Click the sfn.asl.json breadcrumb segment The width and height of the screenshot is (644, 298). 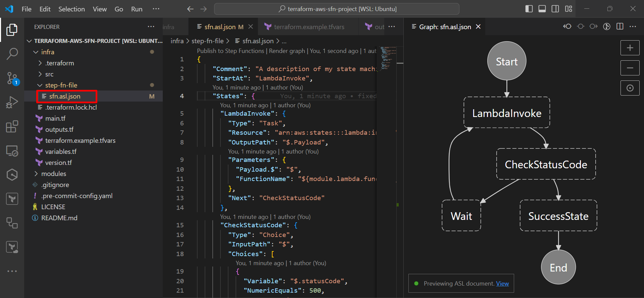coord(258,41)
